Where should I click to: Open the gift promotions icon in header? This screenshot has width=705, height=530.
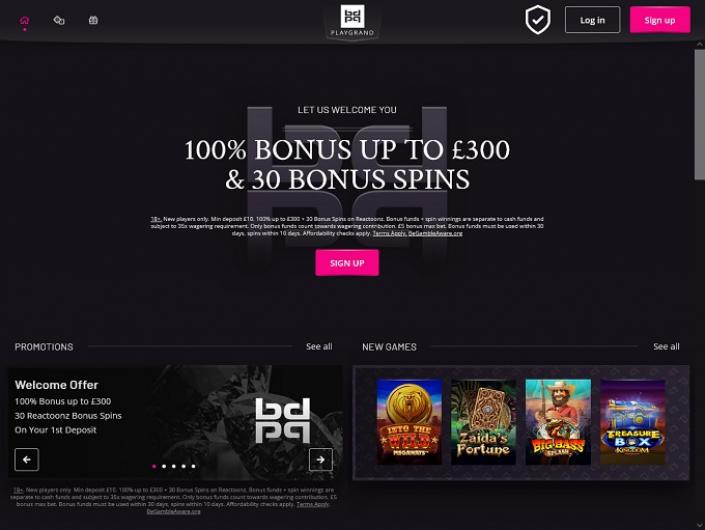(x=93, y=20)
